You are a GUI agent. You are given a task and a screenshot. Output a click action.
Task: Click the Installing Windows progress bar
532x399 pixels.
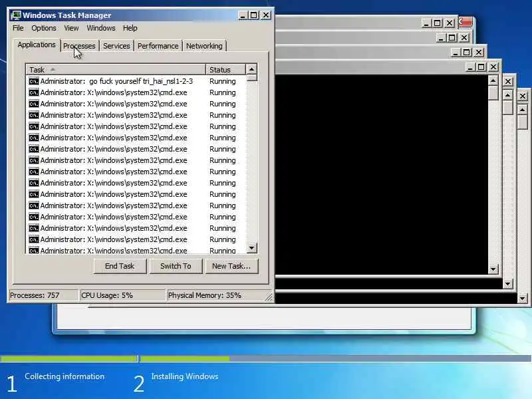coord(336,358)
